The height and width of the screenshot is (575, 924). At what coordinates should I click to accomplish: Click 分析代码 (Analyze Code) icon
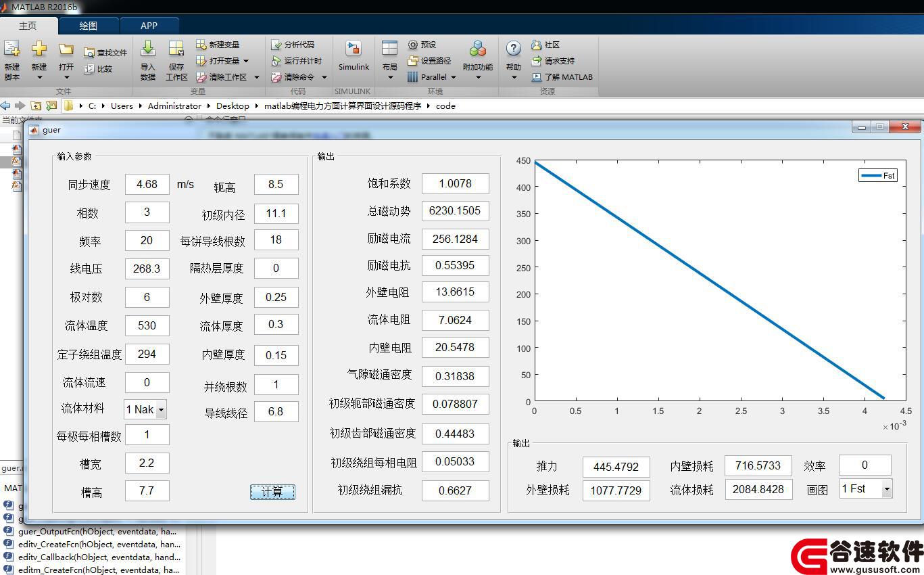276,44
